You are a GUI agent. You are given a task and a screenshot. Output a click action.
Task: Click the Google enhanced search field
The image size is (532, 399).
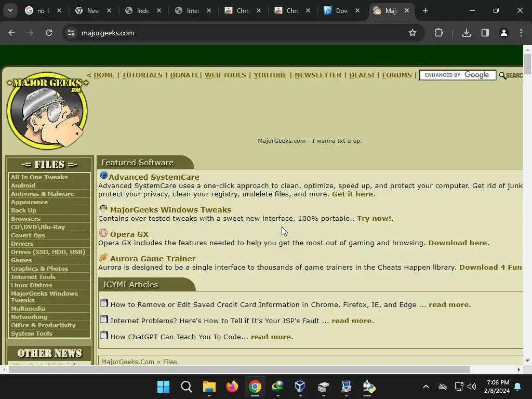458,75
